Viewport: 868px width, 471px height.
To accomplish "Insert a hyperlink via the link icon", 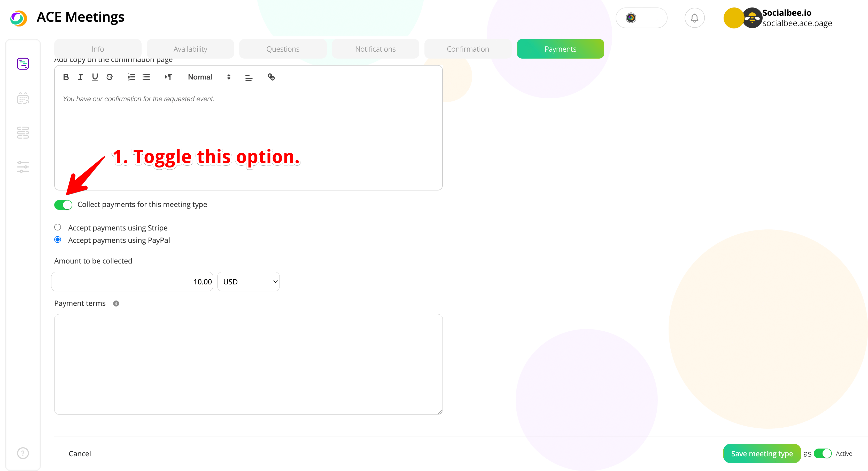I will coord(271,77).
